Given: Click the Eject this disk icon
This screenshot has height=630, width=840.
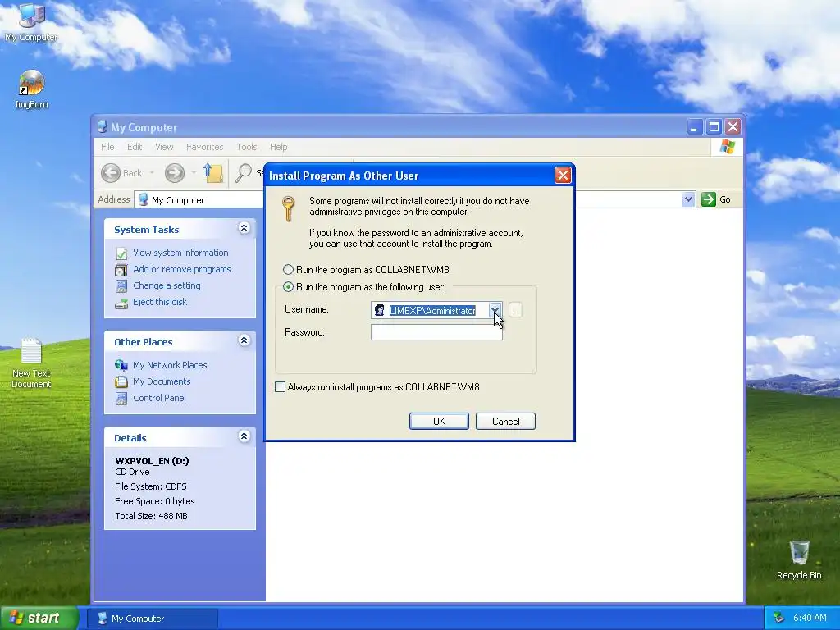Looking at the screenshot, I should click(121, 303).
